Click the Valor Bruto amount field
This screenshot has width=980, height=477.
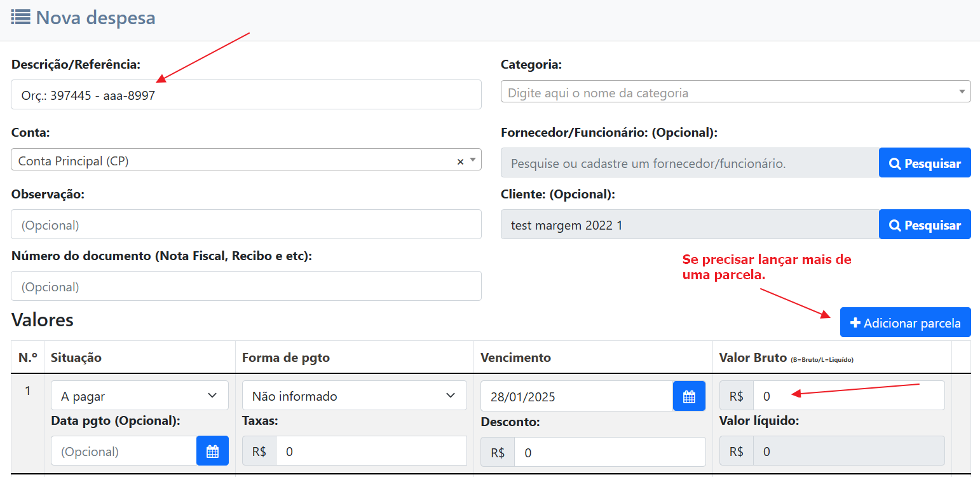848,396
